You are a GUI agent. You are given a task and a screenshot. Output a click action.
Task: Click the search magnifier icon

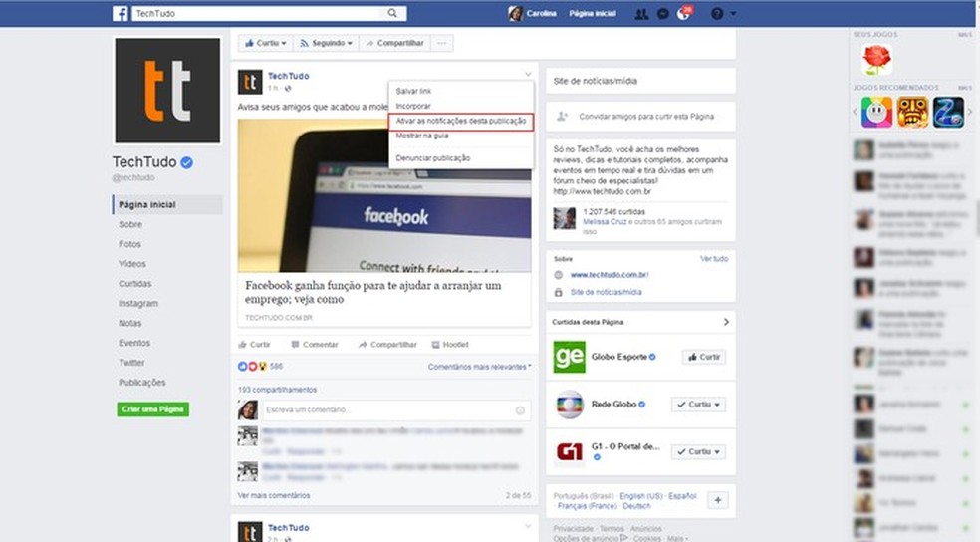click(x=392, y=13)
